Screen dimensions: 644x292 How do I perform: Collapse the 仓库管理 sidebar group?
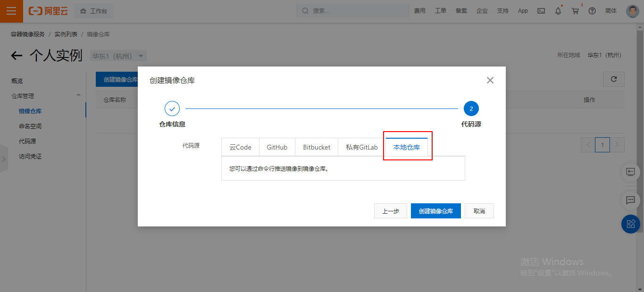point(79,96)
